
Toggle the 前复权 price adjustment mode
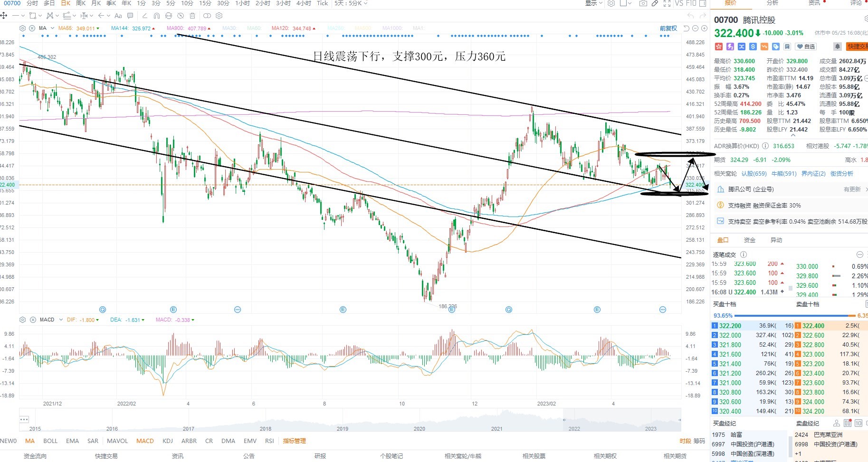668,28
